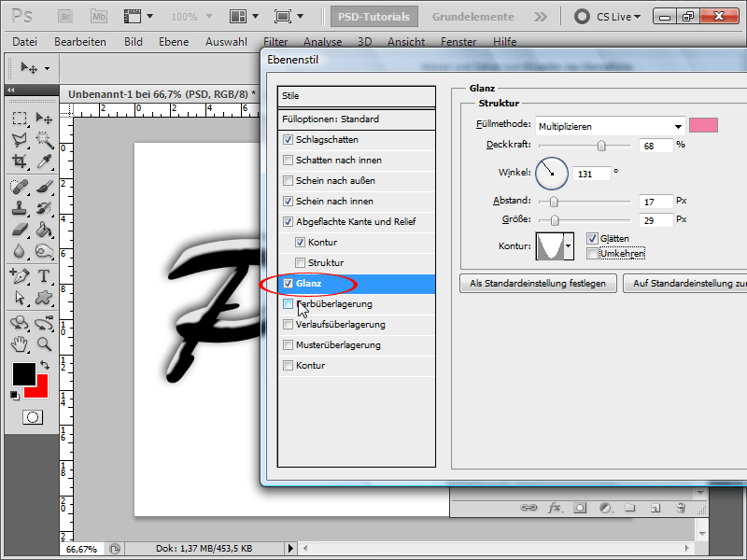The image size is (747, 560).
Task: Expand more workspaces chevron
Action: point(541,17)
